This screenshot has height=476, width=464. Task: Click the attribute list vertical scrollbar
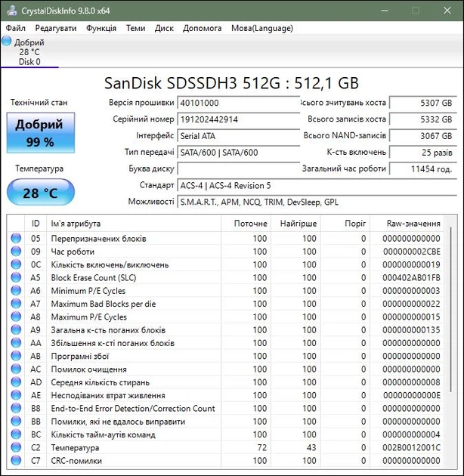pyautogui.click(x=451, y=310)
